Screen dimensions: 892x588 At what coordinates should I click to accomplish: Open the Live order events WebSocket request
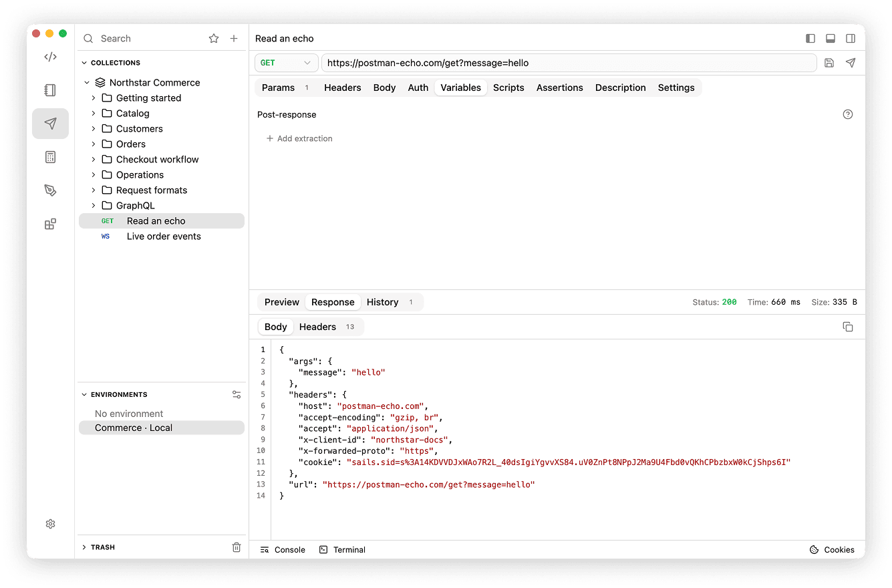[x=162, y=237]
